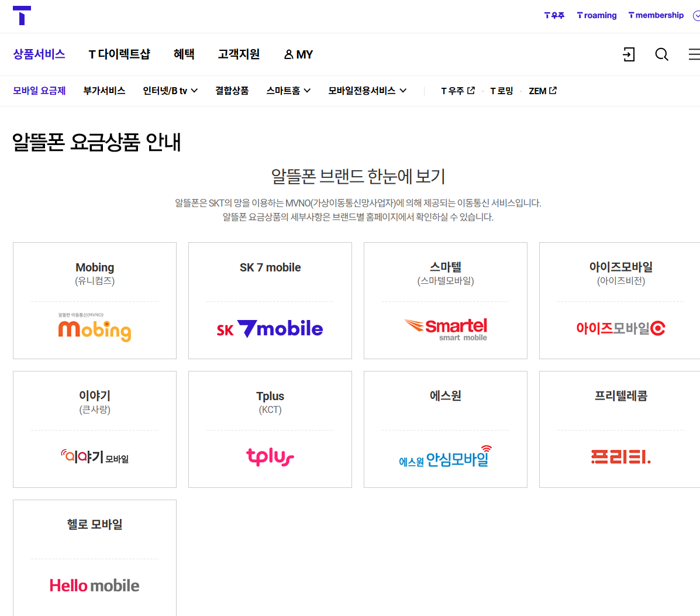Click the 스마텔 Smartel brand card
Screen dimensions: 700x616
tap(445, 300)
